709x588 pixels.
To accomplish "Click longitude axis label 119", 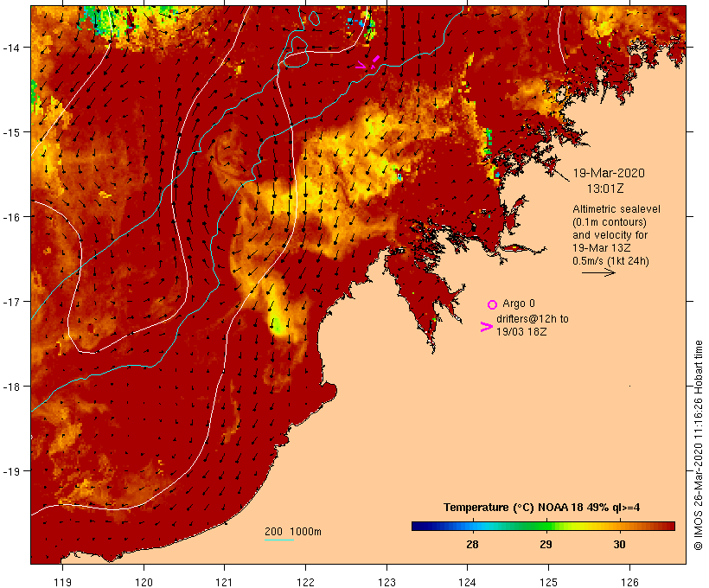I will [62, 582].
